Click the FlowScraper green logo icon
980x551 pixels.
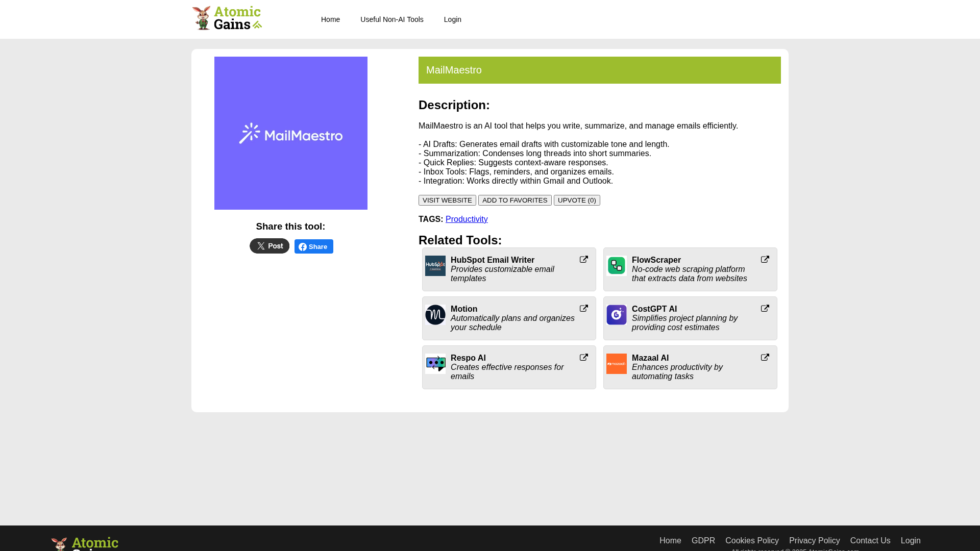617,266
